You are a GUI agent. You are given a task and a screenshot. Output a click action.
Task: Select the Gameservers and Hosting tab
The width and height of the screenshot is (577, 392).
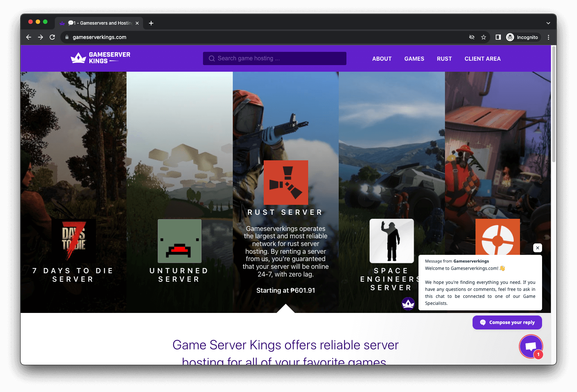(99, 23)
